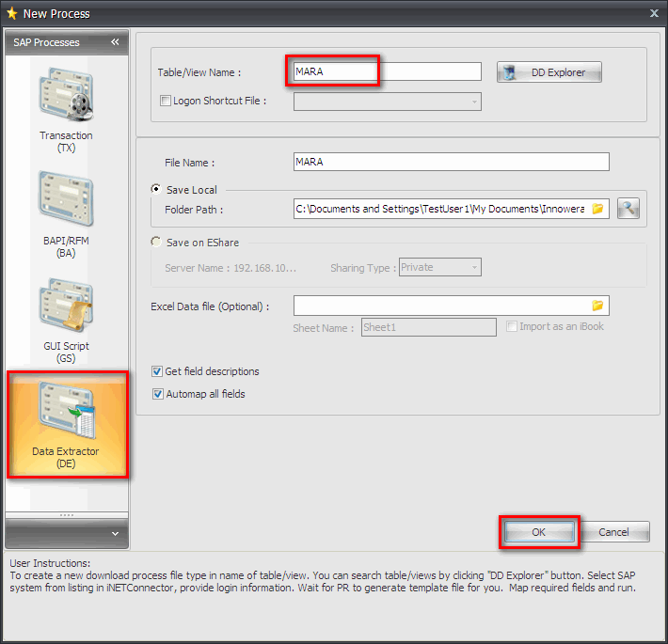668x644 pixels.
Task: Select the Transaction (TX) process icon
Action: pos(66,108)
